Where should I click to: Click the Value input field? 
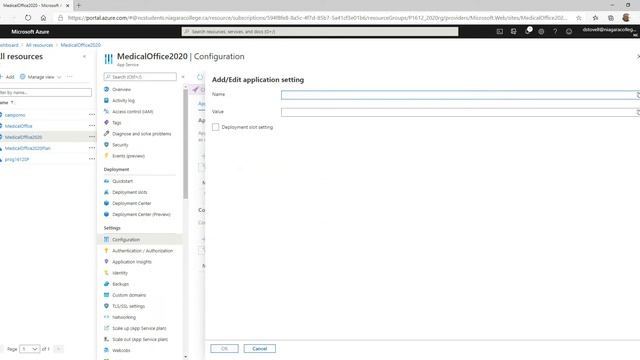point(459,112)
